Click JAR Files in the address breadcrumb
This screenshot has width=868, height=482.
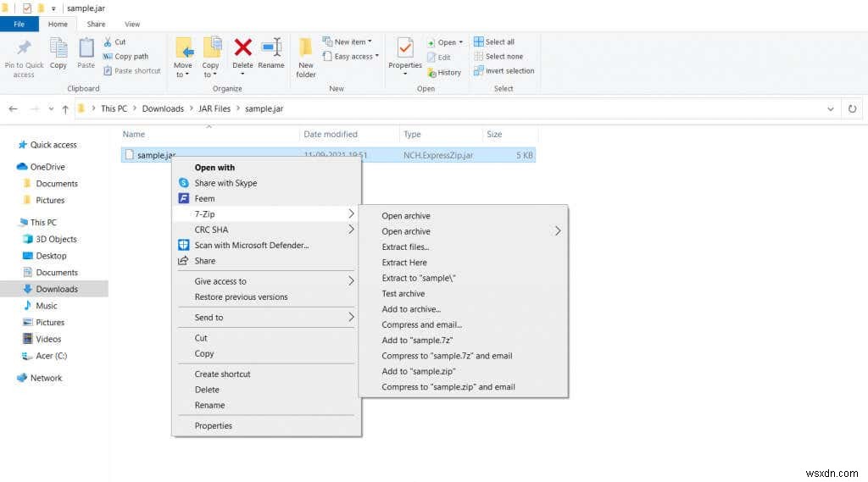[x=214, y=109]
